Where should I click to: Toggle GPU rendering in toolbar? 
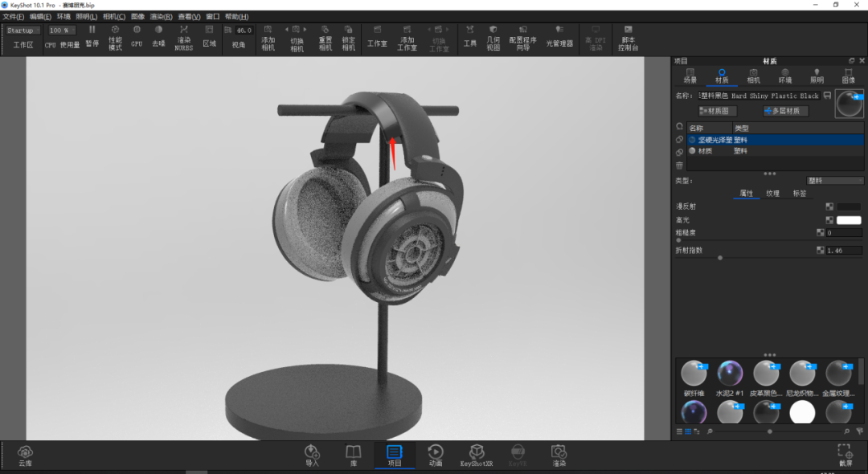[137, 36]
